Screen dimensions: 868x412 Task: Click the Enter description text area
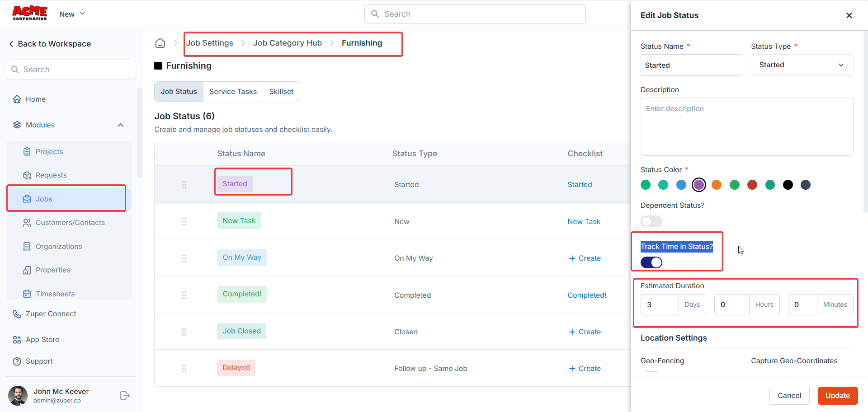tap(747, 127)
